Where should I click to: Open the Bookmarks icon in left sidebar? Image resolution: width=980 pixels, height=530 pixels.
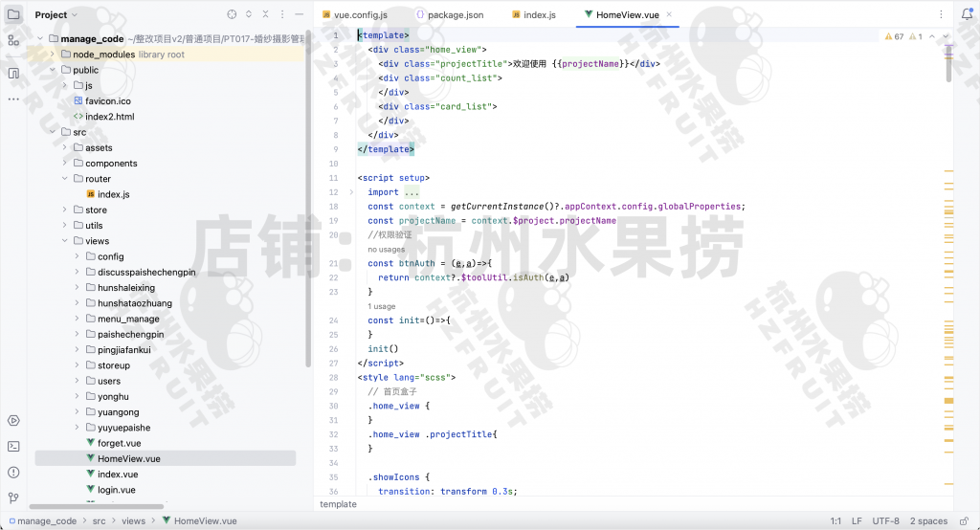click(x=13, y=73)
